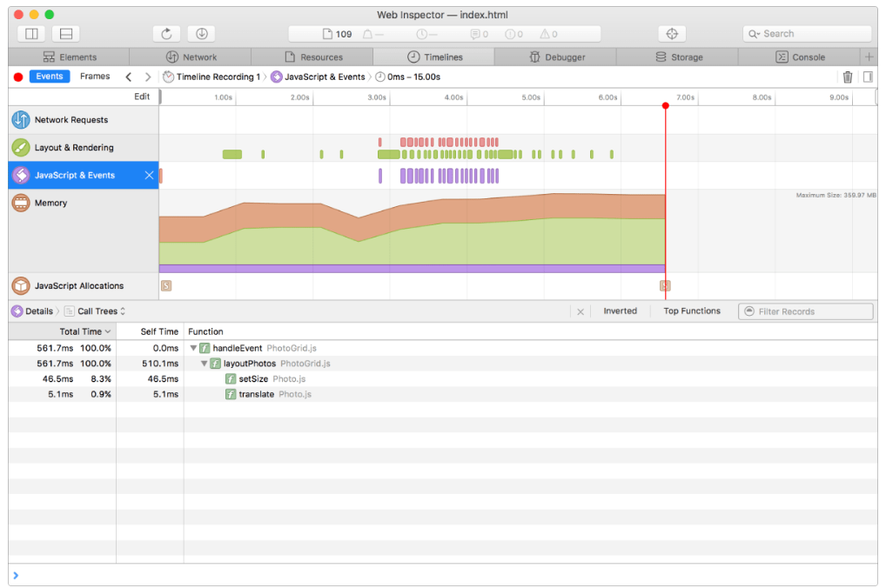The image size is (886, 588).
Task: Sort by Total Time column
Action: tap(62, 331)
